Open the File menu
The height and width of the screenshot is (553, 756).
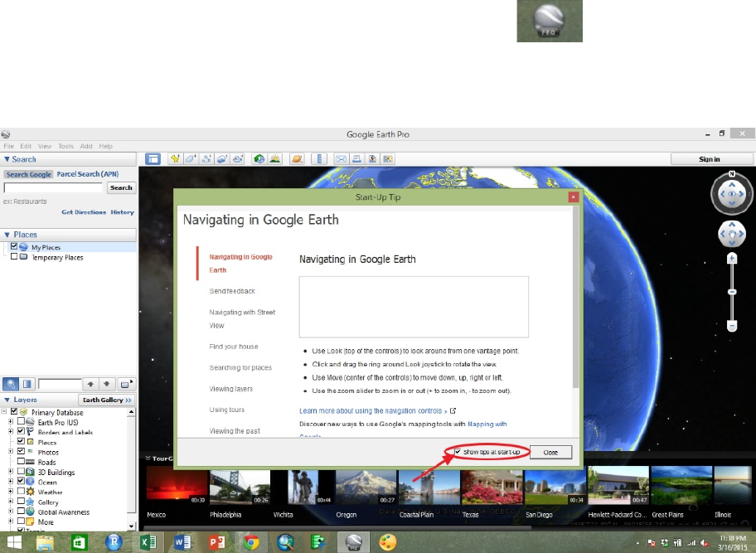point(8,146)
